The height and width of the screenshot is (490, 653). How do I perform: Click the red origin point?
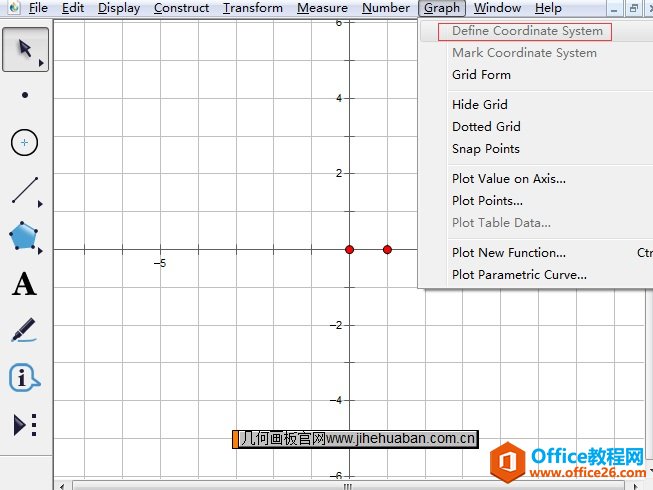349,249
